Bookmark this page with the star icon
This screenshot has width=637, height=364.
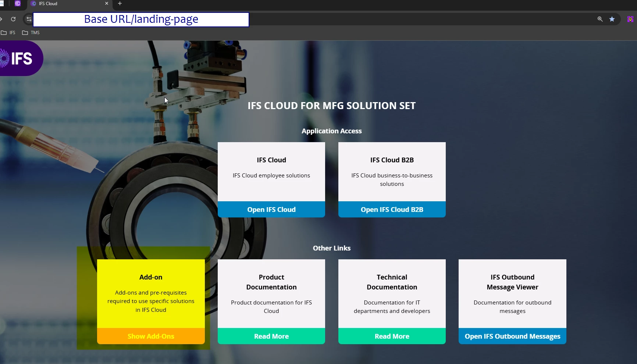tap(612, 19)
